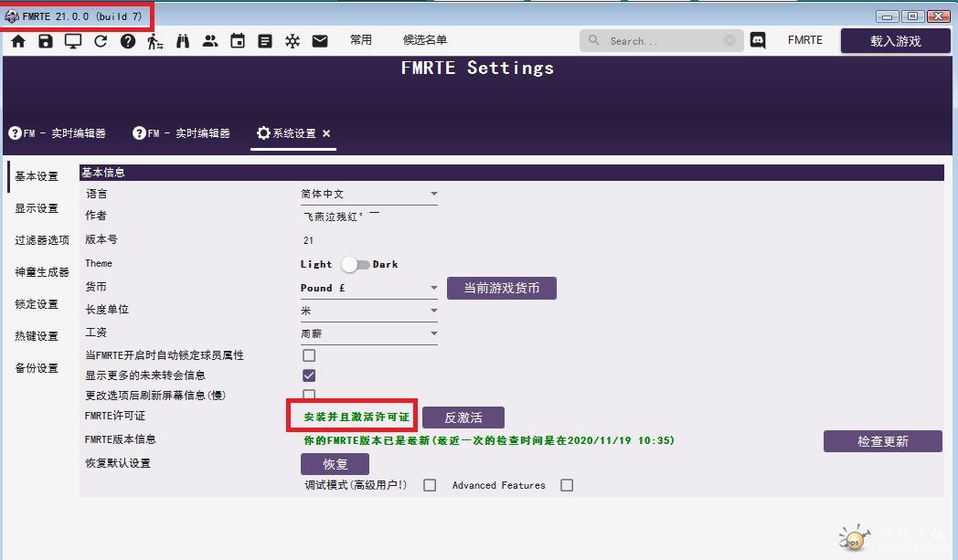This screenshot has height=560, width=958.
Task: Open the binoculars search icon
Action: (183, 41)
